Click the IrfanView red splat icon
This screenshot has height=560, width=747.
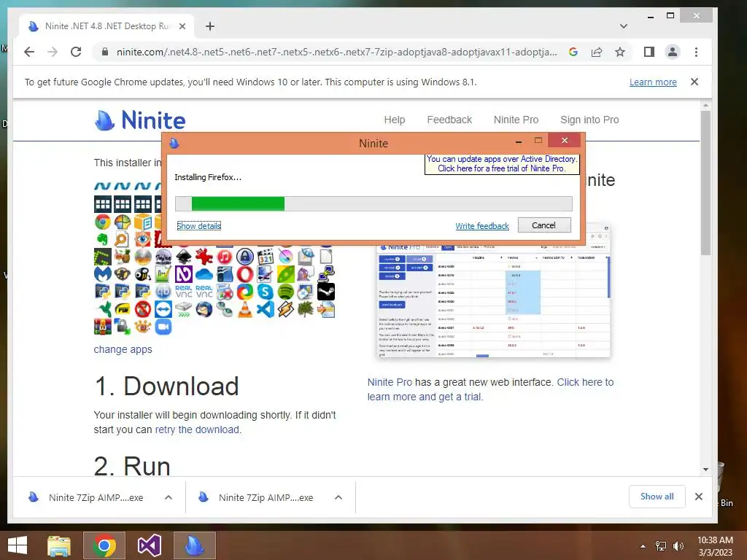(x=204, y=257)
